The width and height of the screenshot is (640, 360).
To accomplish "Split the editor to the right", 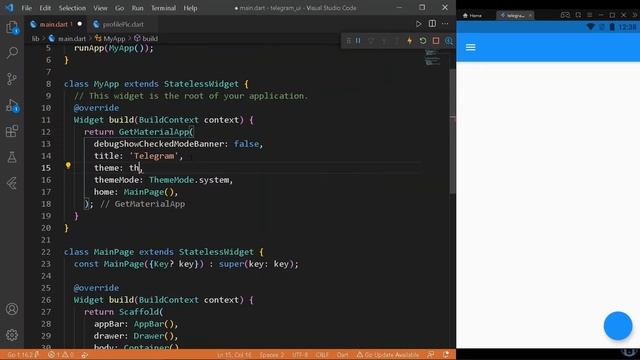I will point(432,24).
